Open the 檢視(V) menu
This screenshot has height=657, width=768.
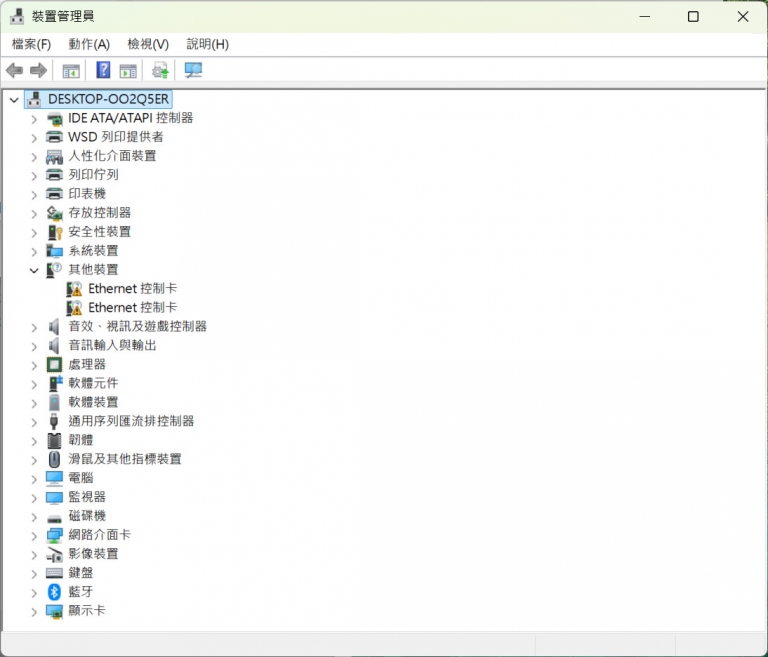pyautogui.click(x=148, y=44)
